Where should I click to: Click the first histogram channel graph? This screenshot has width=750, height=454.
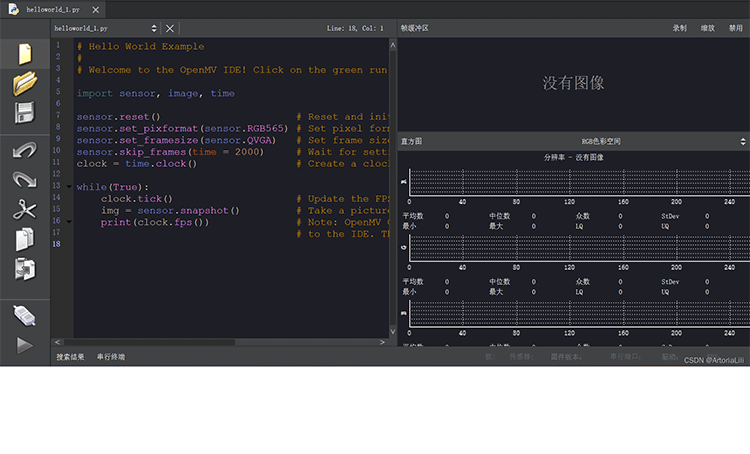[x=579, y=182]
